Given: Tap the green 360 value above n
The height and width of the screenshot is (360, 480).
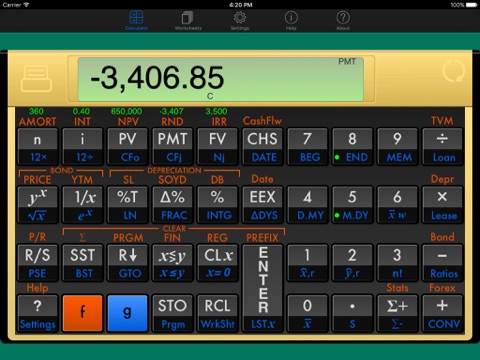Looking at the screenshot, I should coord(36,111).
